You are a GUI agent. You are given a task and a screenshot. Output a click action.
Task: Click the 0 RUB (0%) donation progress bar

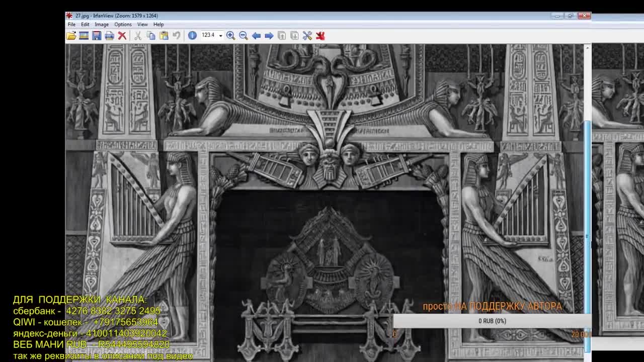pyautogui.click(x=492, y=321)
